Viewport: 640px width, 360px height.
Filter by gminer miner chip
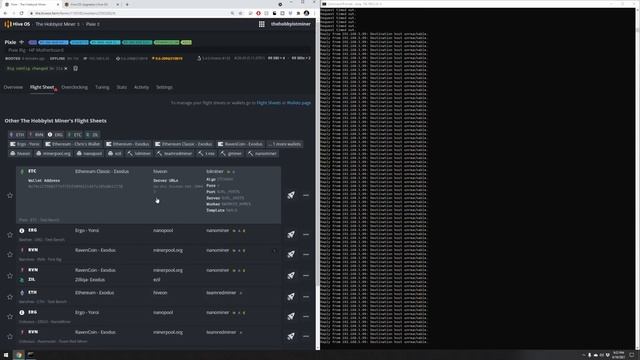tap(231, 153)
